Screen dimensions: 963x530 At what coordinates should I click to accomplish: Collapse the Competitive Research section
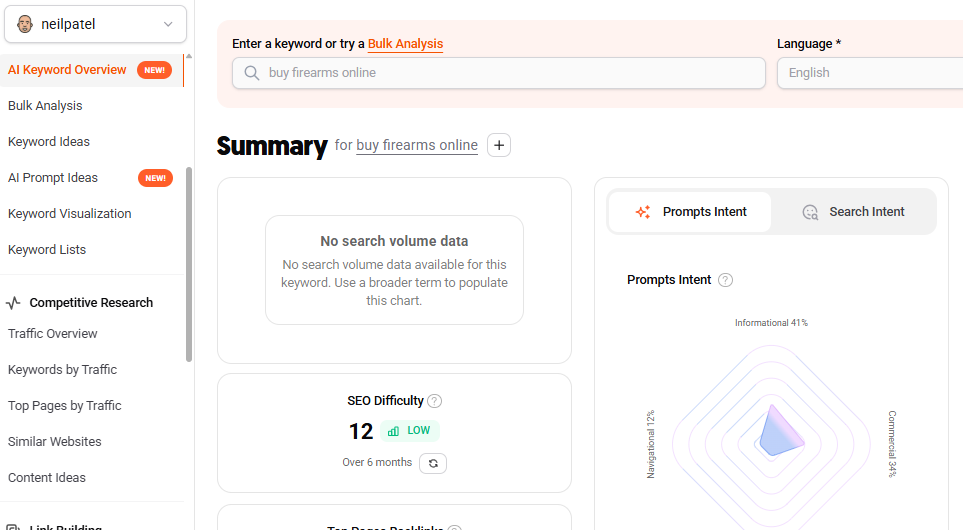coord(91,303)
